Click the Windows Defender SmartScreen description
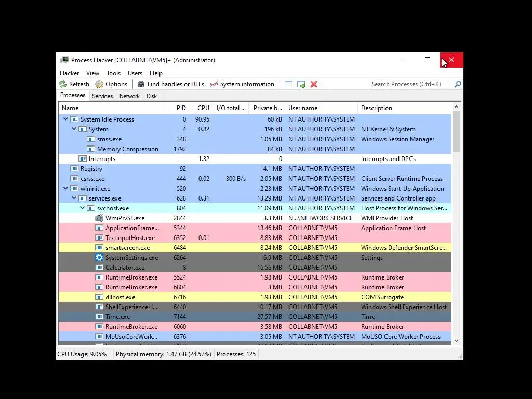This screenshot has height=399, width=532. [404, 248]
